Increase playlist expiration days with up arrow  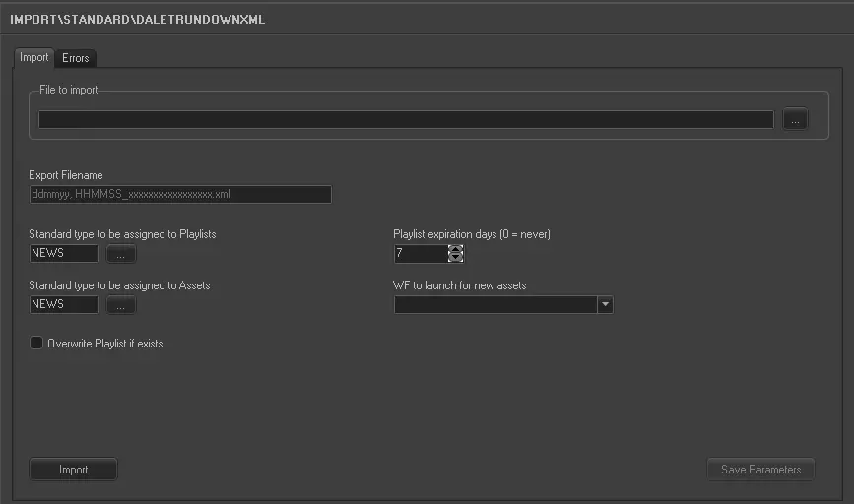(455, 250)
